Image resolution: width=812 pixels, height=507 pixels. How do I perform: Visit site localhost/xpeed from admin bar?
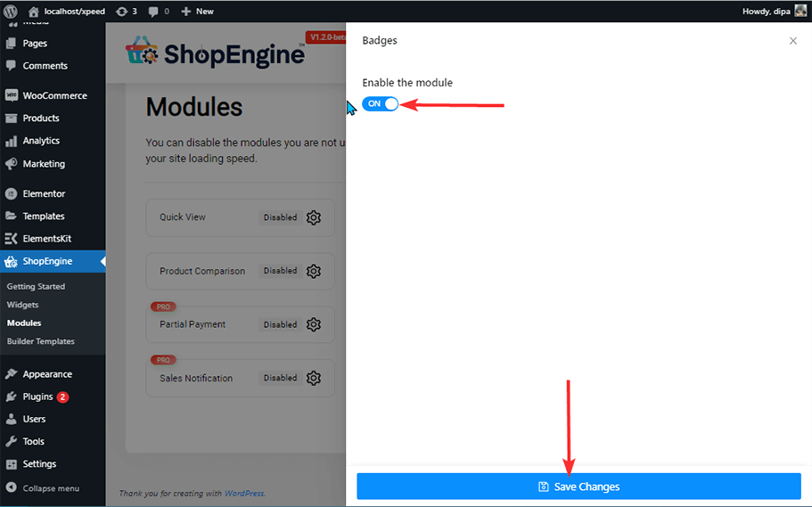click(66, 11)
